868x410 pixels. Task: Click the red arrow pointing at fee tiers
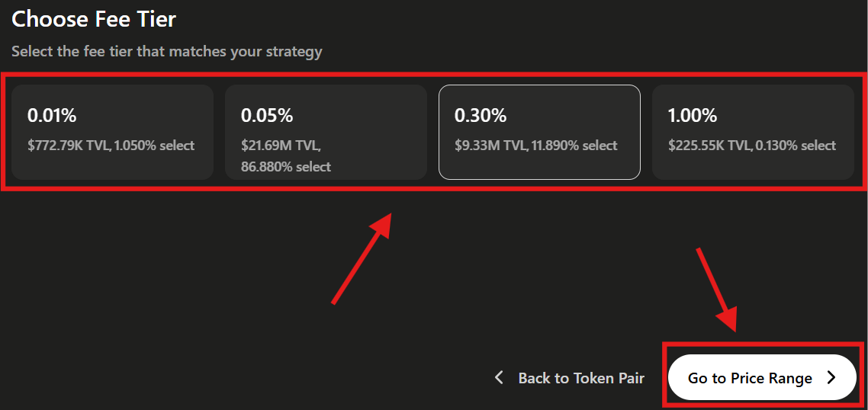tap(362, 259)
